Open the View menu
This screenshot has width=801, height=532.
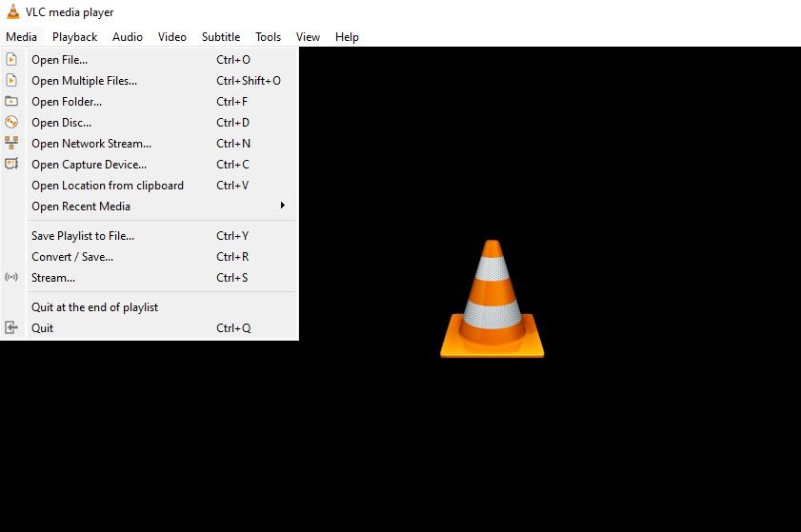(x=308, y=37)
